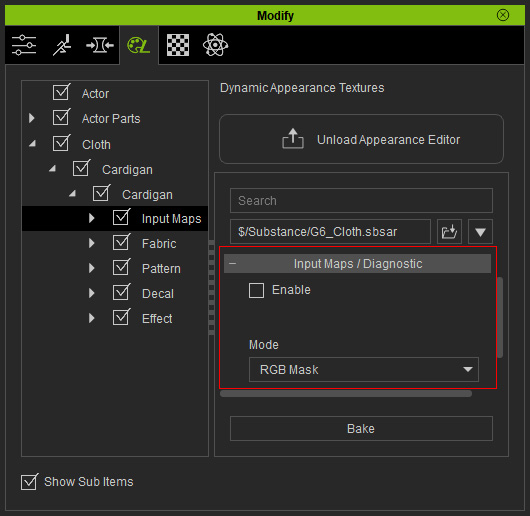Expand the Decal node
Image resolution: width=530 pixels, height=516 pixels.
point(92,293)
